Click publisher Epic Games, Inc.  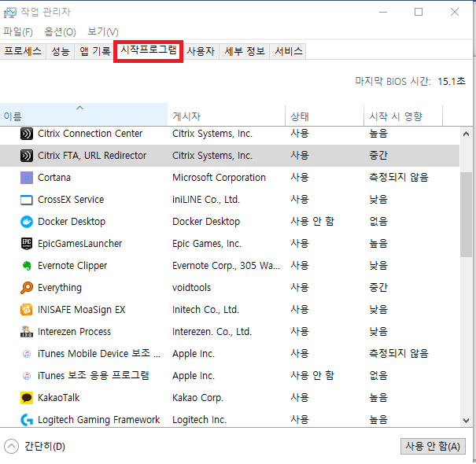point(207,244)
